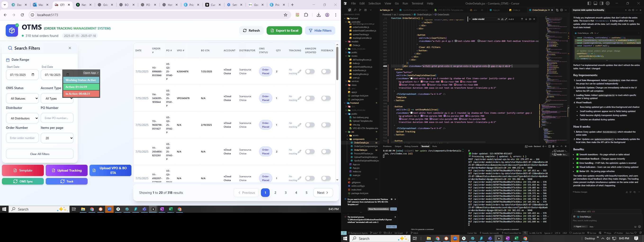Open browser tab search dropdown arrow
644x242 pixels.
click(x=4, y=5)
